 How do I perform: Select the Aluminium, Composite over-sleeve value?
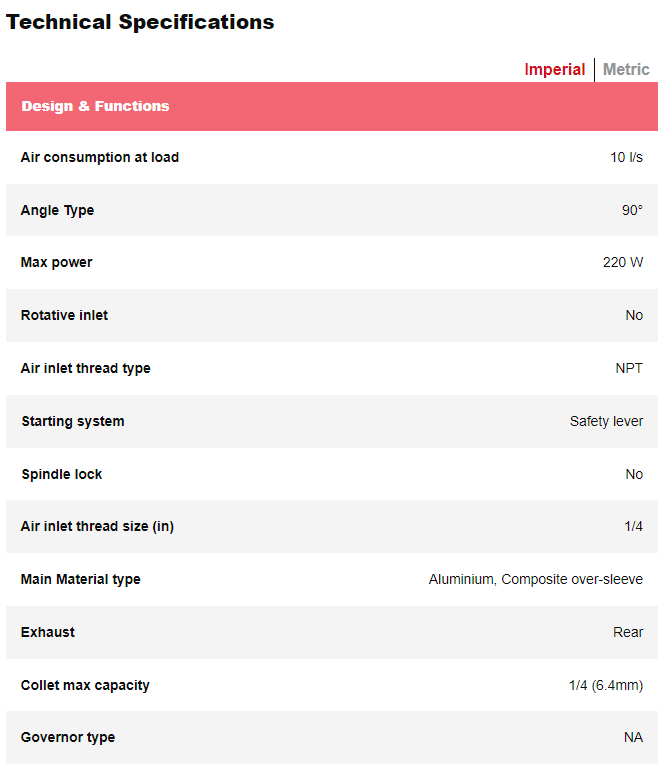point(536,579)
